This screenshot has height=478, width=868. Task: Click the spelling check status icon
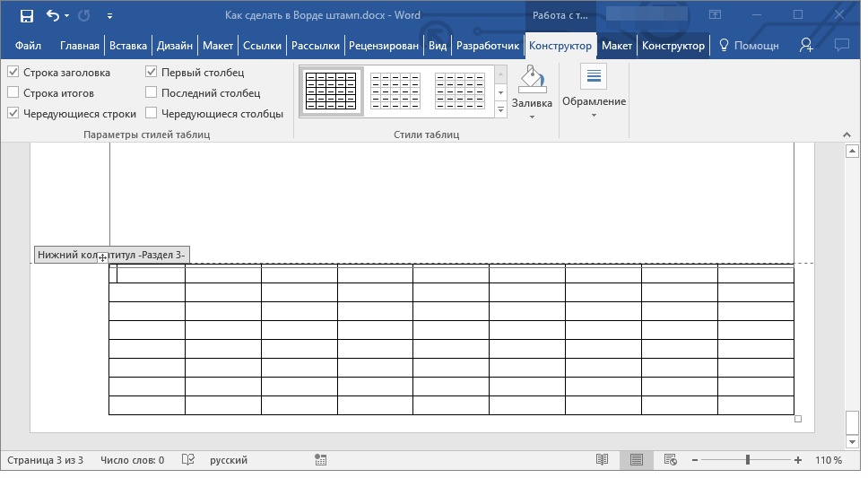(x=188, y=460)
